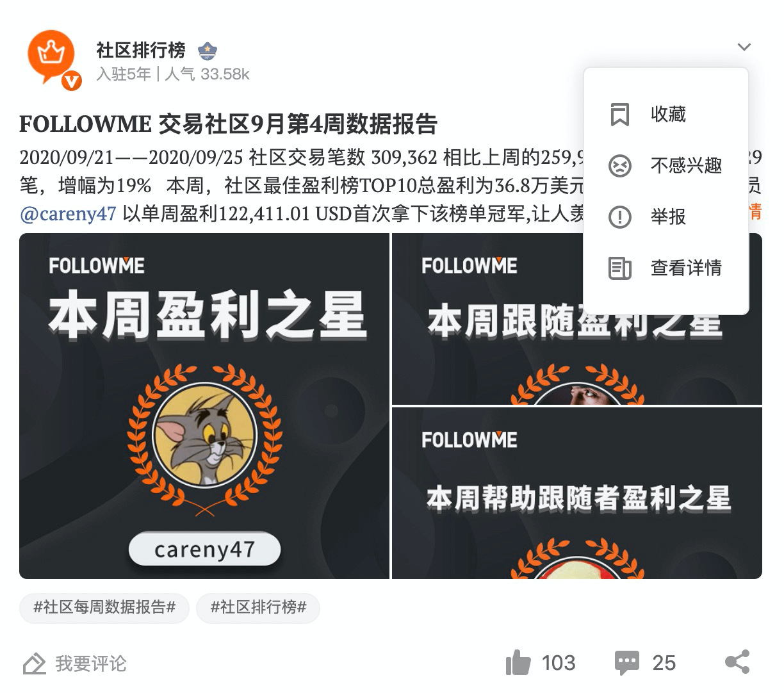Open the 我要评论 comment field

tap(75, 664)
